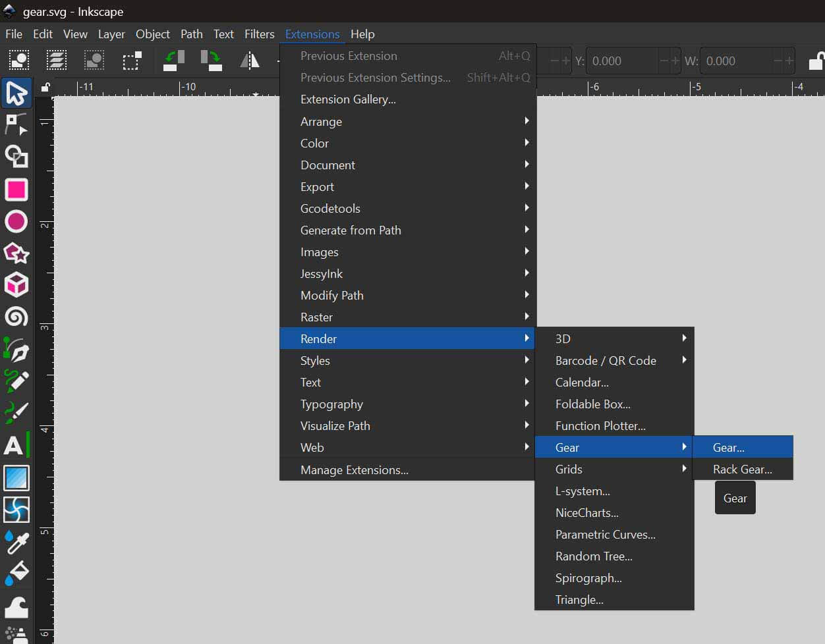Screen dimensions: 825x644
Task: Launch the Spirograph extension
Action: point(588,577)
